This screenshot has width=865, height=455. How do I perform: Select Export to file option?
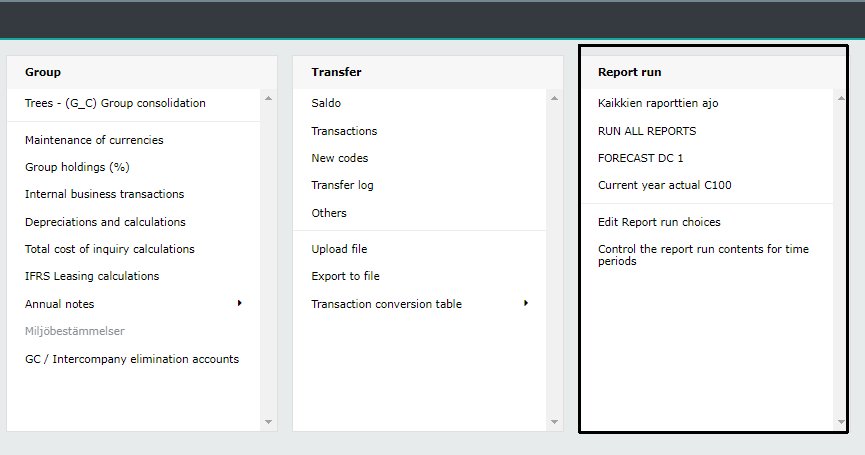click(x=345, y=276)
